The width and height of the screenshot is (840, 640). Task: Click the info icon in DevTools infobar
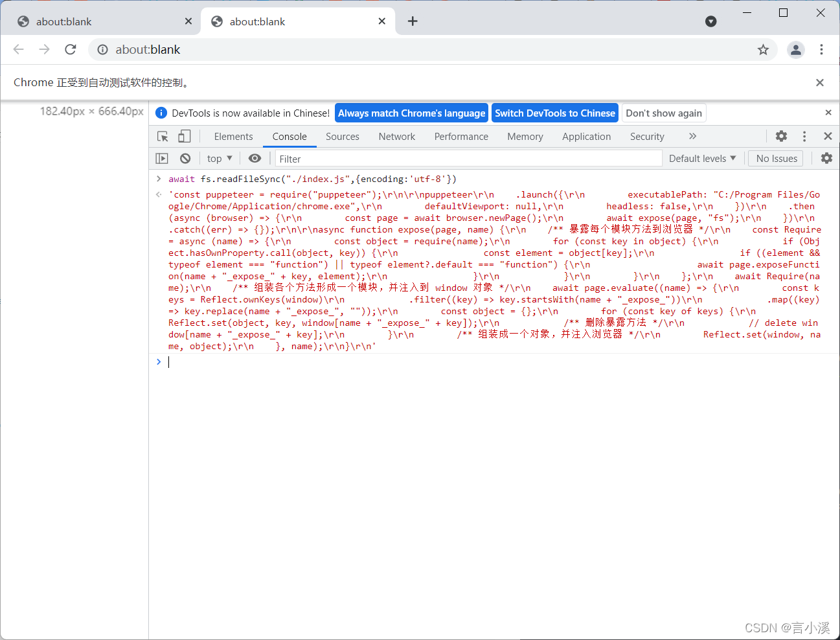(161, 113)
